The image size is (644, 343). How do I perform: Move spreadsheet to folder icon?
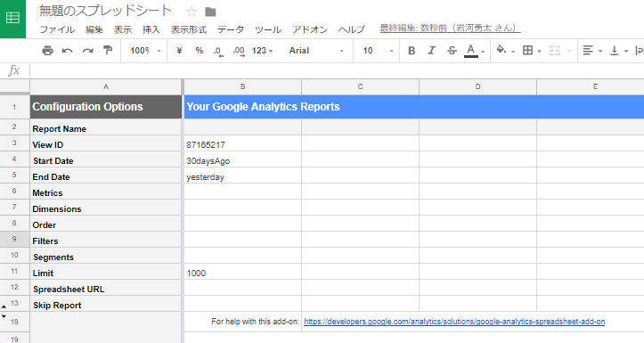[x=210, y=12]
